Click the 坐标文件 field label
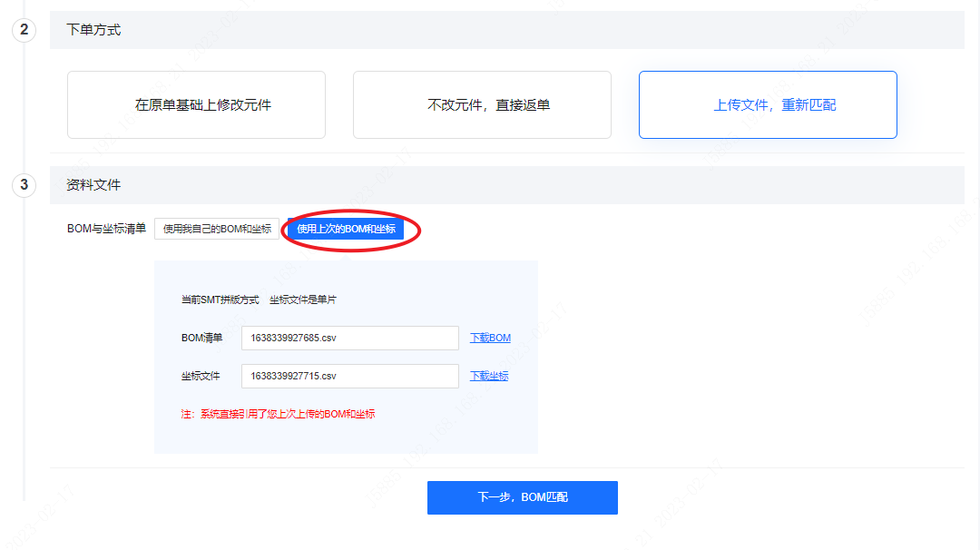This screenshot has width=980, height=550. 201,376
